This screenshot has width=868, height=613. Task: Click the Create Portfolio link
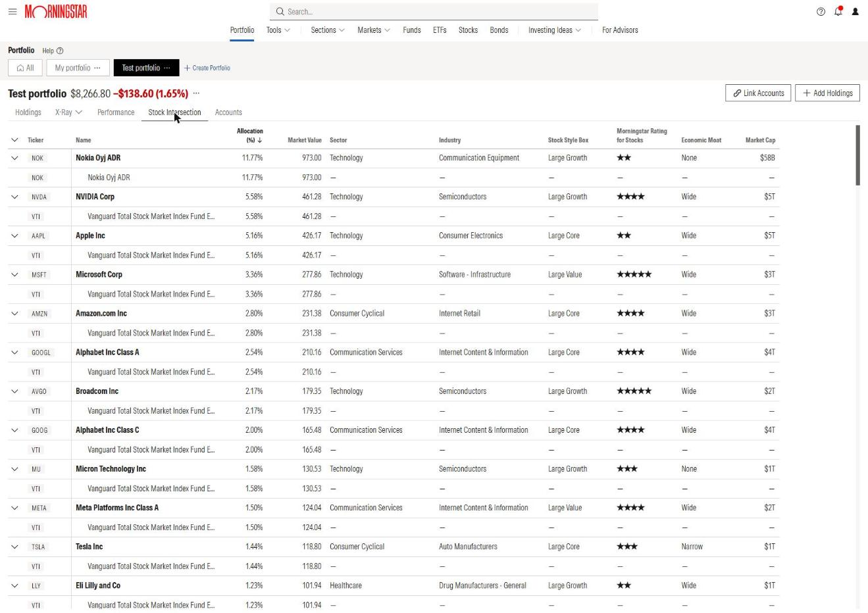point(207,68)
